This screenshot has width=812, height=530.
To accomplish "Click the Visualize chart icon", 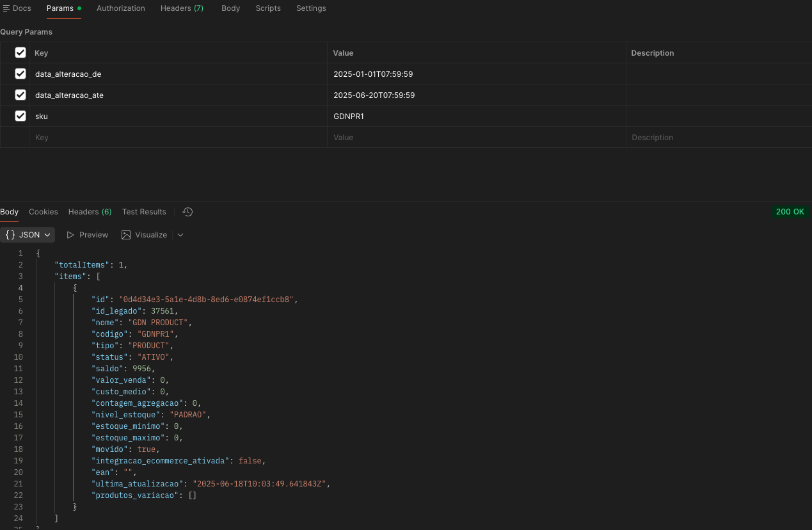I will click(x=126, y=235).
